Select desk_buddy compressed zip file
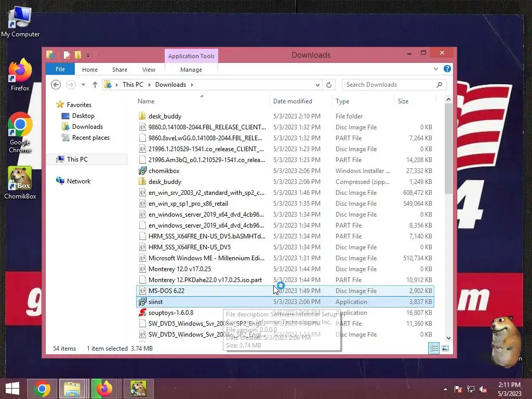This screenshot has height=399, width=532. point(285,181)
